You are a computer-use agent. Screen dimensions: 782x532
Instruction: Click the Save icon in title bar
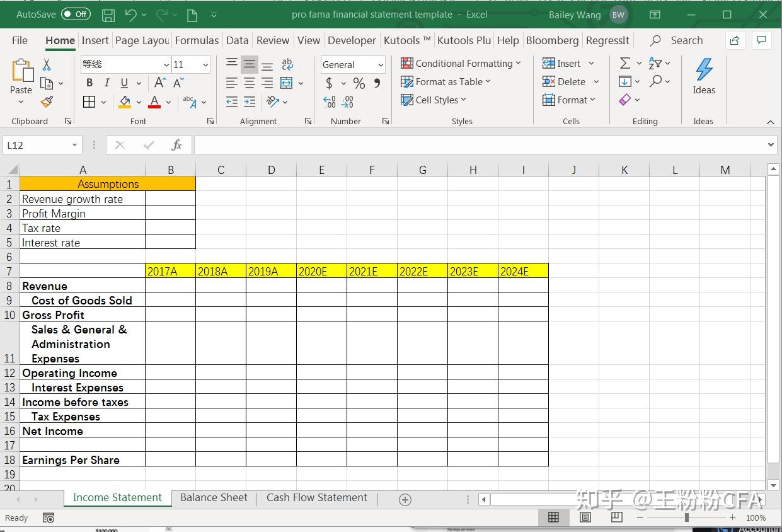(x=108, y=14)
